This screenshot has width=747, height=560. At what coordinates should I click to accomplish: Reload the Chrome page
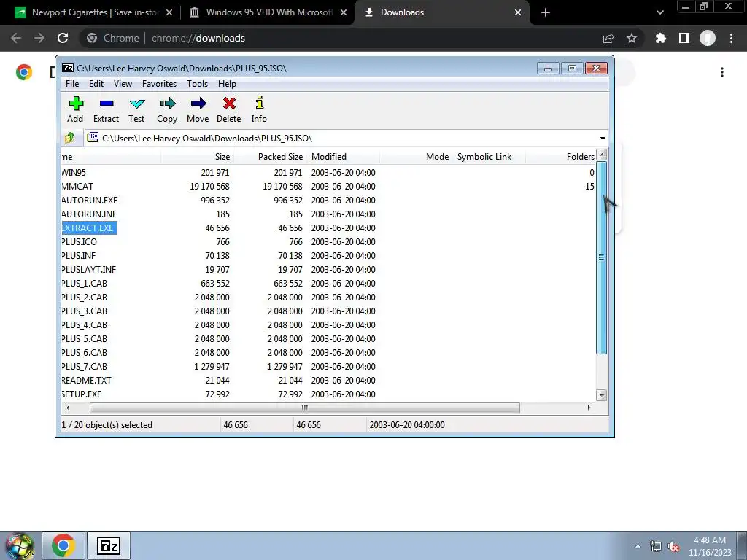tap(63, 38)
